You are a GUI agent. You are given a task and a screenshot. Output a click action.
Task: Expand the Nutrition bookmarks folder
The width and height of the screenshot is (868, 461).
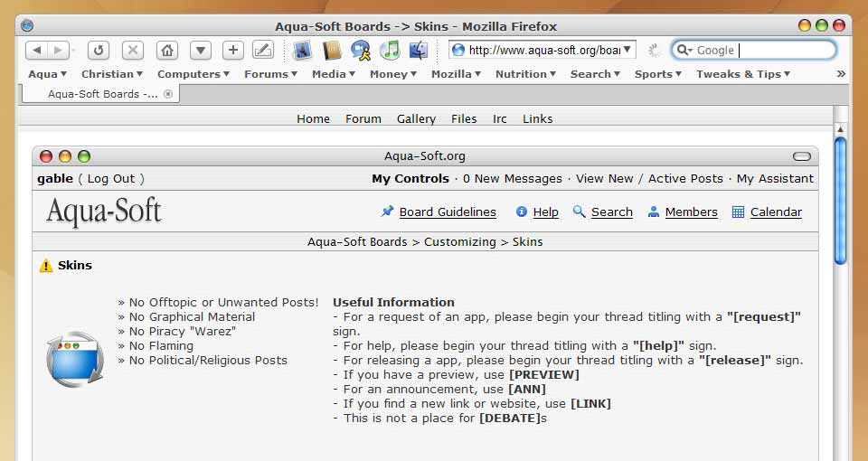(525, 74)
